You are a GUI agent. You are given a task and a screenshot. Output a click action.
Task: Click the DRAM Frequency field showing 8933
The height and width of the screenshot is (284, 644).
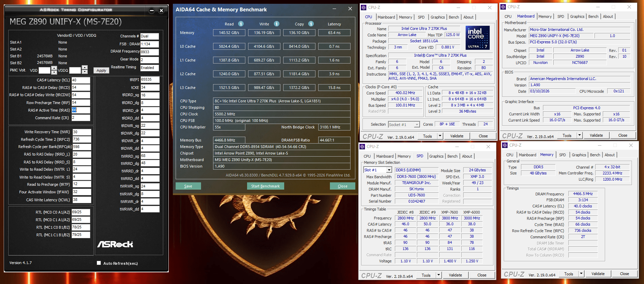[x=149, y=52]
